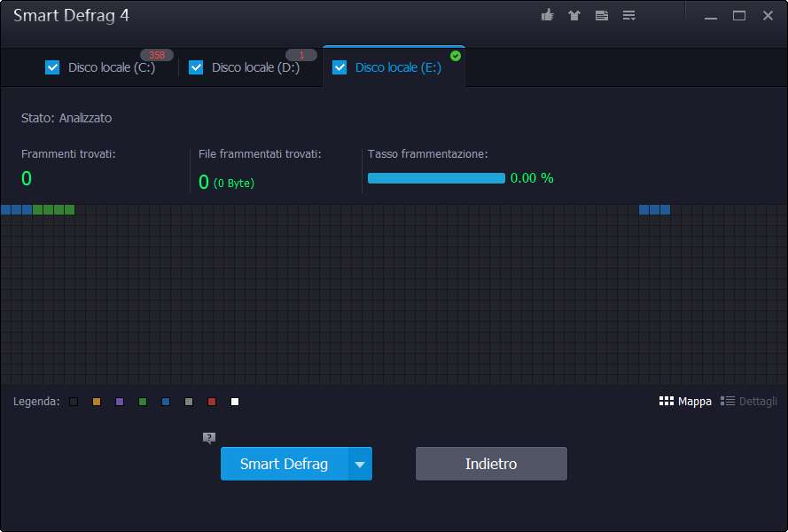Image resolution: width=788 pixels, height=532 pixels.
Task: Select the Disco locale (D:) tab
Action: [255, 67]
